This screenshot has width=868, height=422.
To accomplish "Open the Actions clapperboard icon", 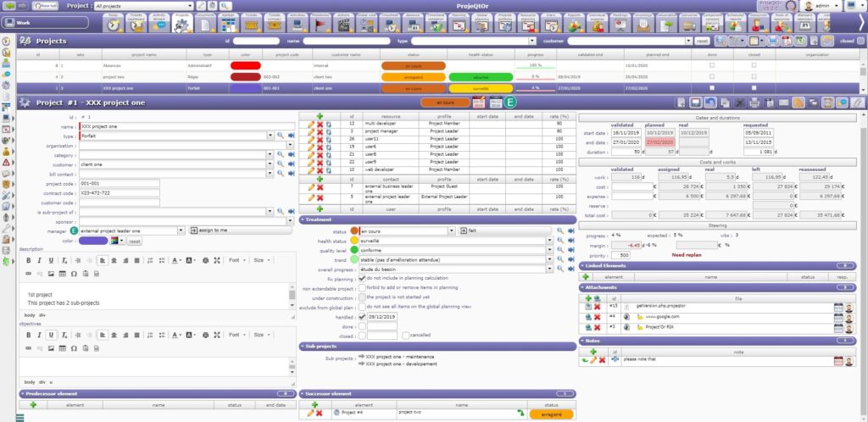I will 344,24.
